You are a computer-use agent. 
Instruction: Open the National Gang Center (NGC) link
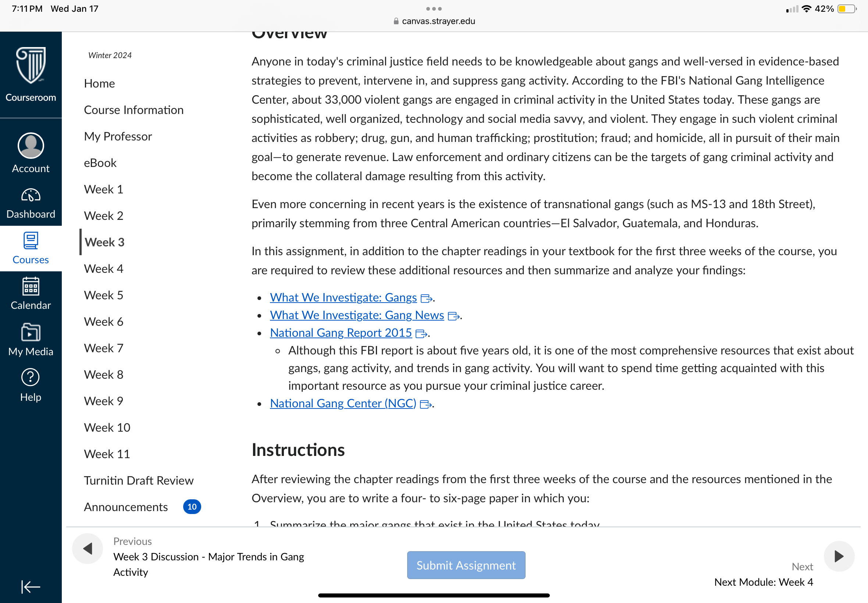point(343,403)
